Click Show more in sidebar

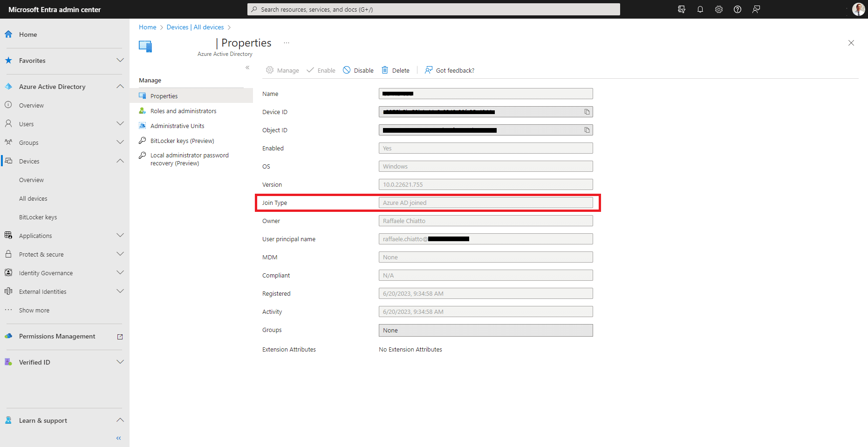tap(34, 310)
